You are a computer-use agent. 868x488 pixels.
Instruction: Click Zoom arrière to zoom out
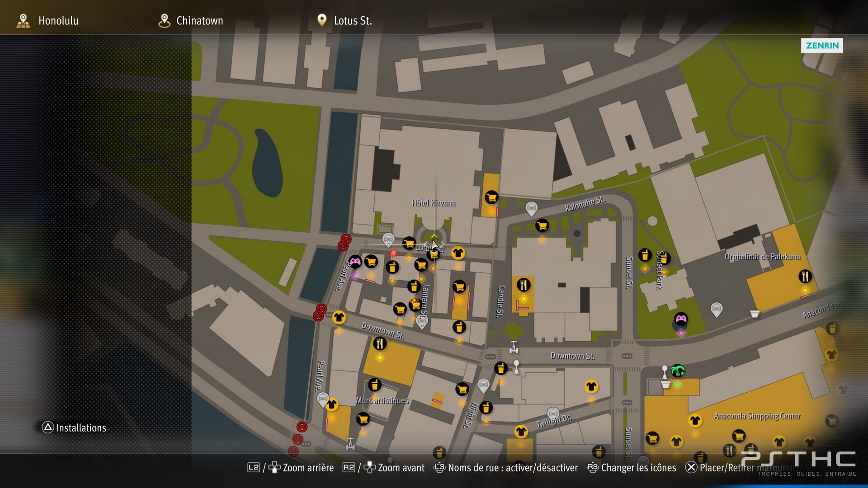tap(291, 468)
